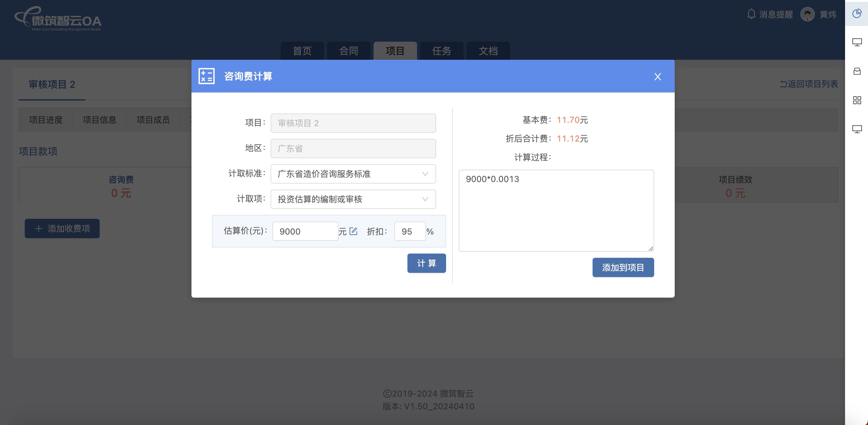Open the 计取项 dropdown list
This screenshot has width=868, height=425.
[x=353, y=199]
